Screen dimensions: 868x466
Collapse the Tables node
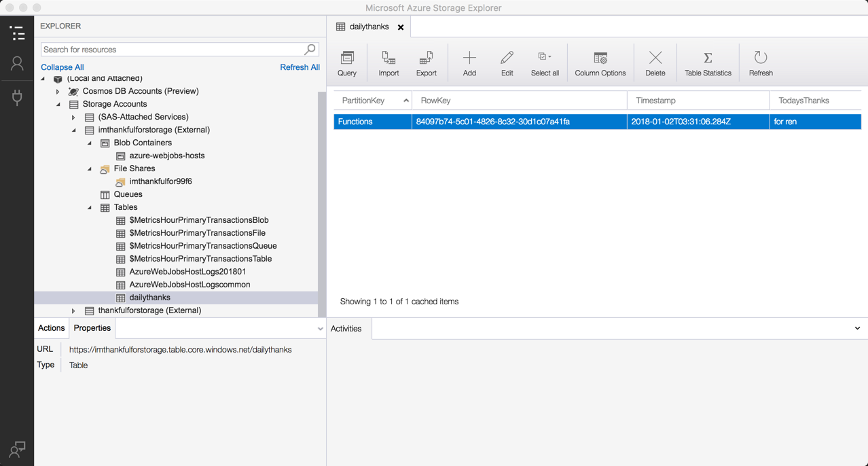89,207
